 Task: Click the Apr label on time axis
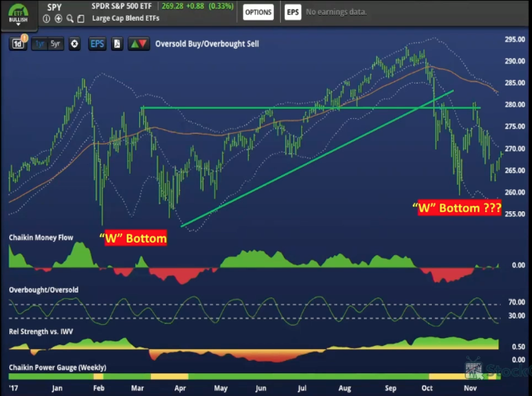tap(180, 388)
